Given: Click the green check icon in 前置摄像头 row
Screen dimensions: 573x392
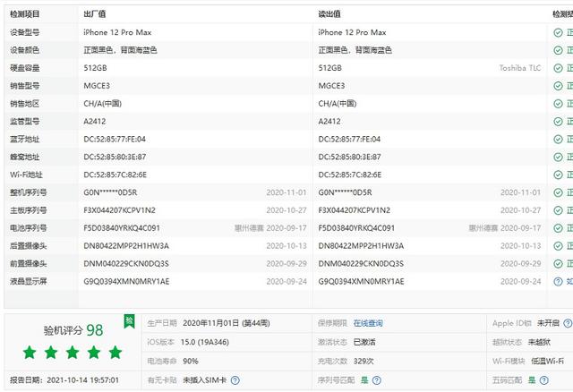Looking at the screenshot, I should coord(558,264).
